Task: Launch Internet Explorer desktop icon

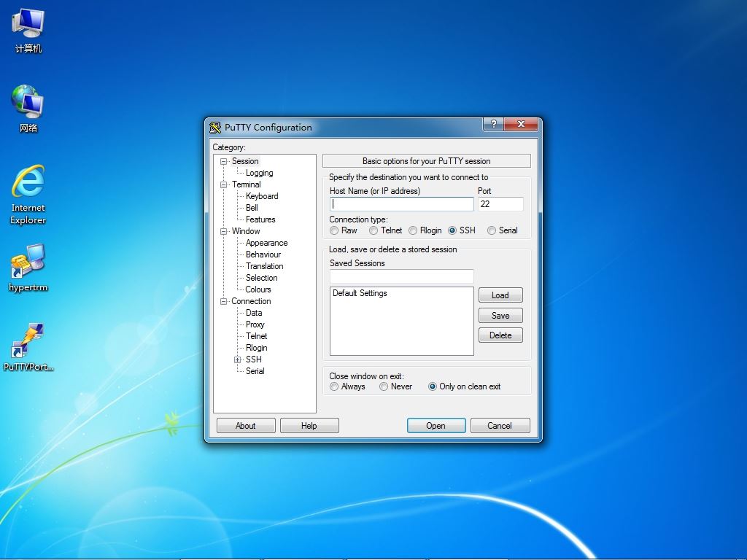Action: point(28,194)
